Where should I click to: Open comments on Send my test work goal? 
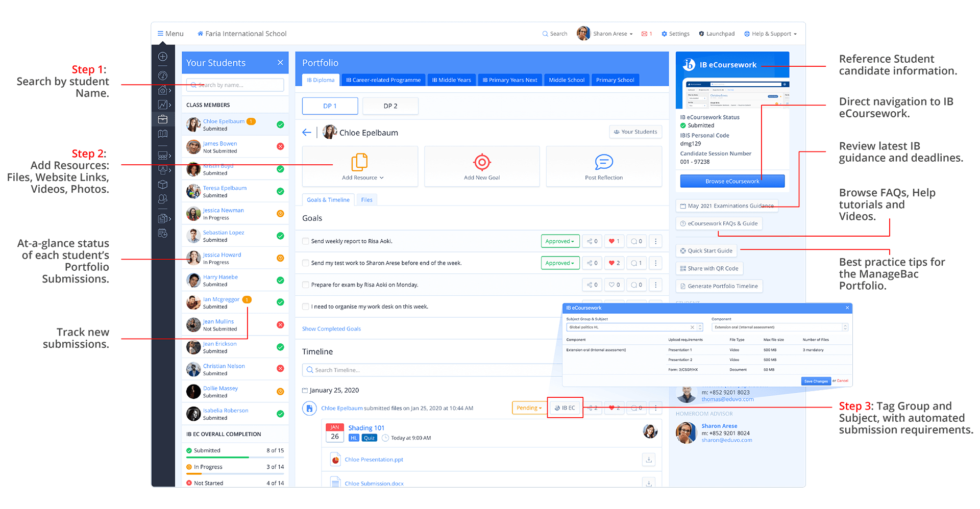636,263
